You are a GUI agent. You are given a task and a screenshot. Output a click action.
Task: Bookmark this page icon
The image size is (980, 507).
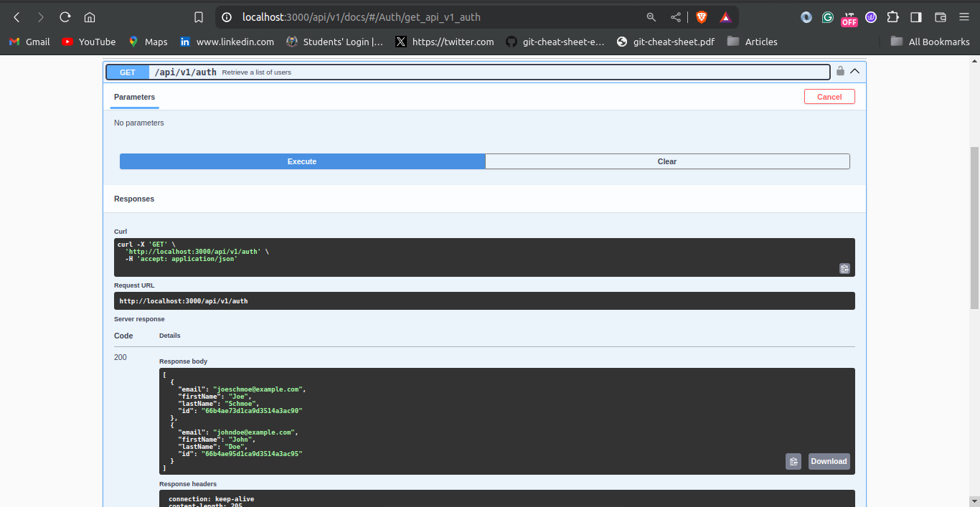coord(199,17)
